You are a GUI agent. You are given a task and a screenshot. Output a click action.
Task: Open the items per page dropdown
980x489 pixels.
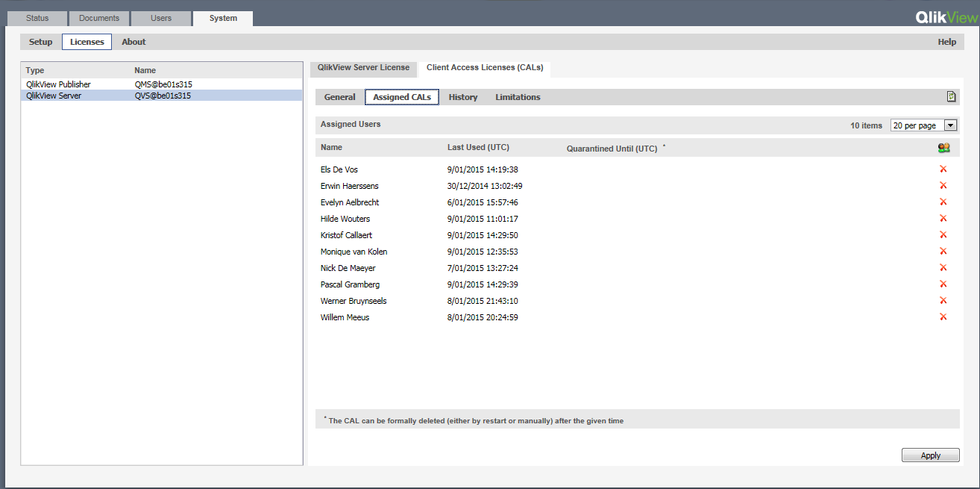(x=924, y=125)
